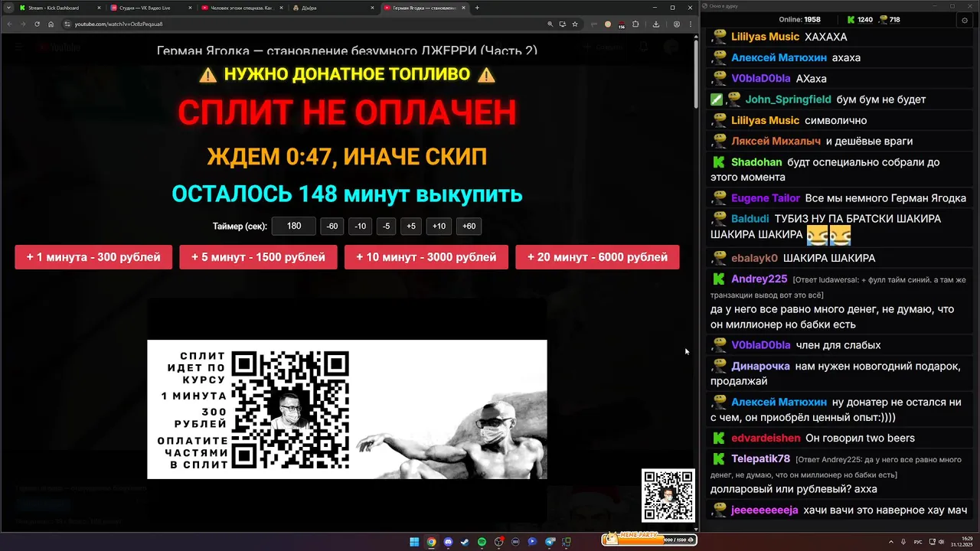Screen dimensions: 980x551
Task: Click the zoom magnifier in address bar
Action: click(550, 24)
